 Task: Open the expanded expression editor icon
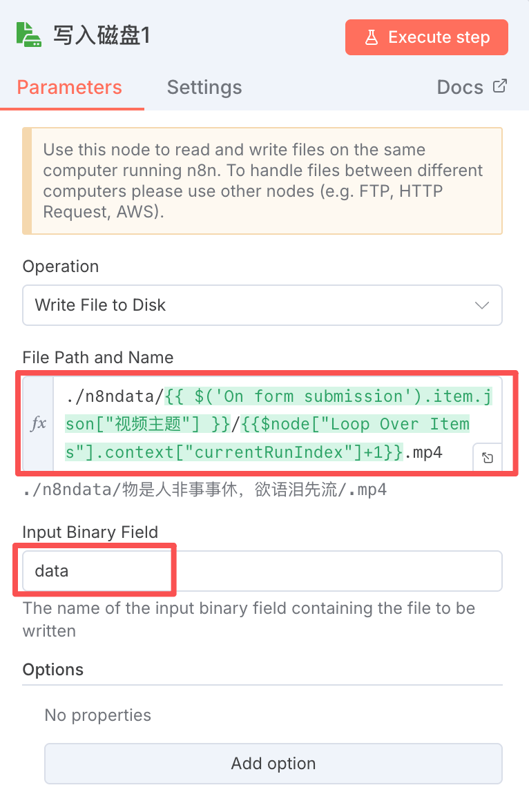click(x=488, y=457)
